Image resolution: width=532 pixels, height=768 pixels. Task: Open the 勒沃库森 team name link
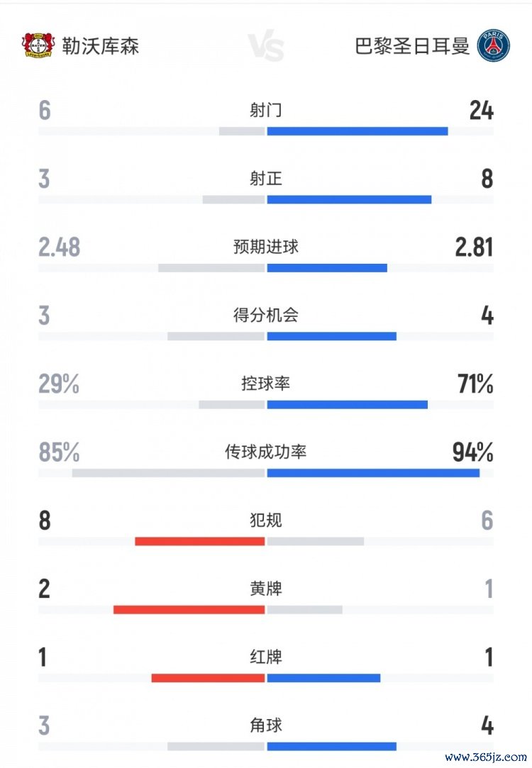[109, 46]
